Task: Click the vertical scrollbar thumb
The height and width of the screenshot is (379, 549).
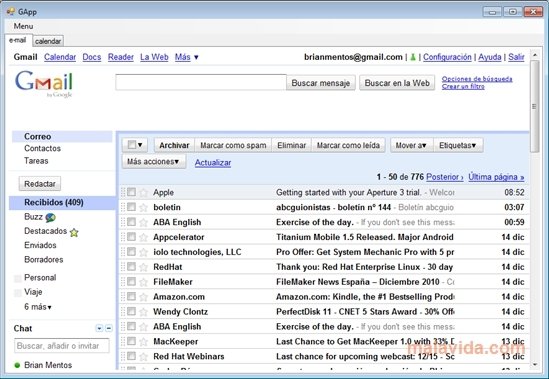Action: coord(534,106)
